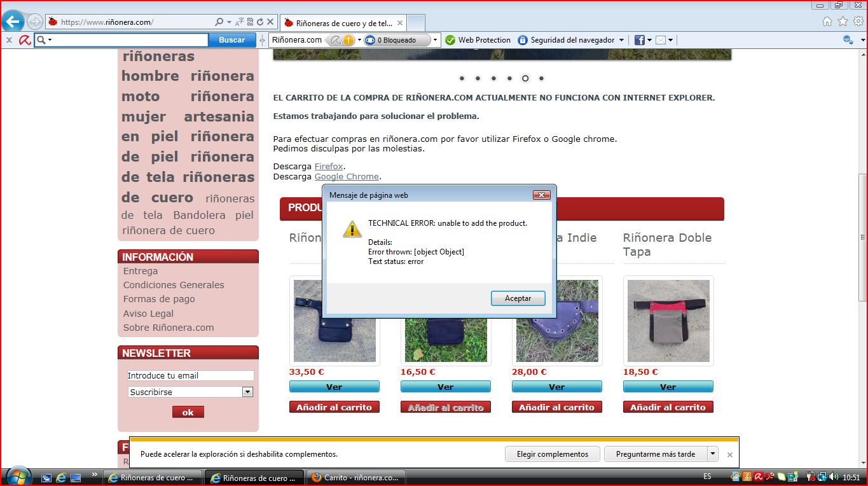Viewport: 868px width, 486px height.
Task: Click the Riñonera Doble Tapa product title
Action: point(667,245)
